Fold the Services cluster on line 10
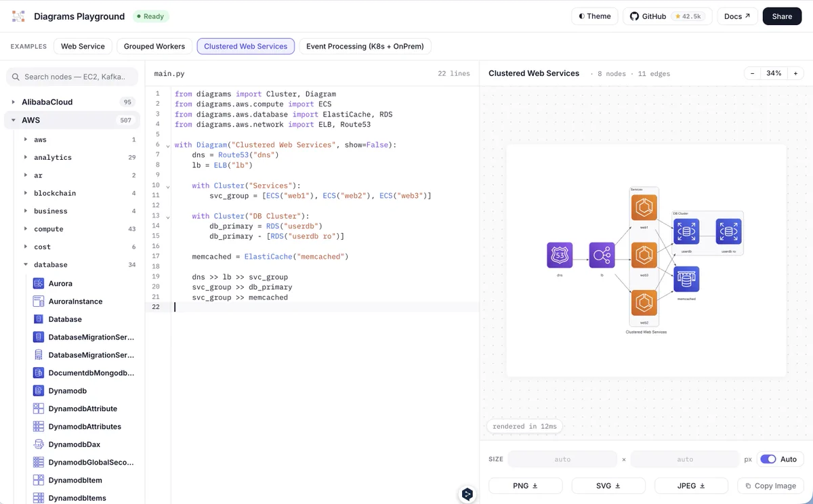This screenshot has width=813, height=504. 168,186
